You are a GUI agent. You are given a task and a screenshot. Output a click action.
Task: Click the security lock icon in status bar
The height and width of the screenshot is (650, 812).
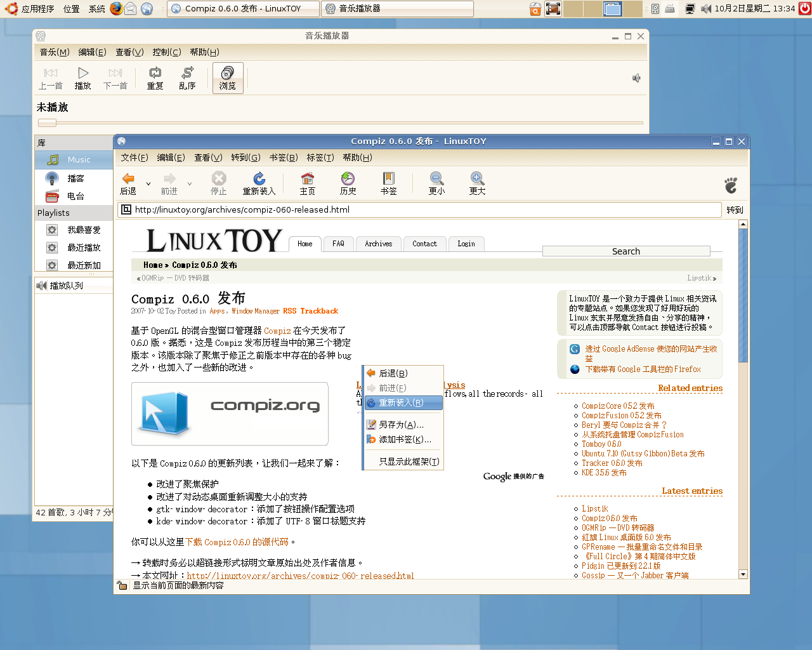coord(122,585)
